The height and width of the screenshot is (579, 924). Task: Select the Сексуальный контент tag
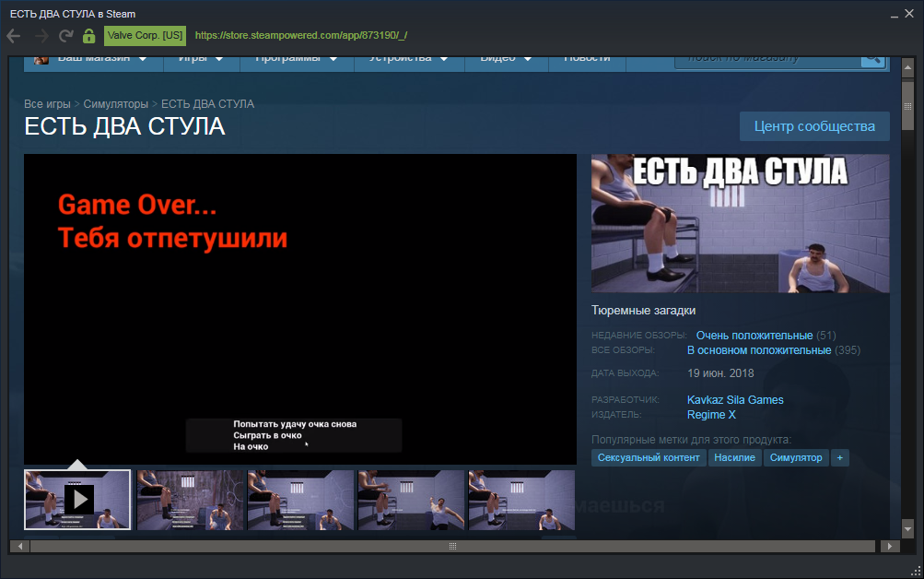(649, 457)
